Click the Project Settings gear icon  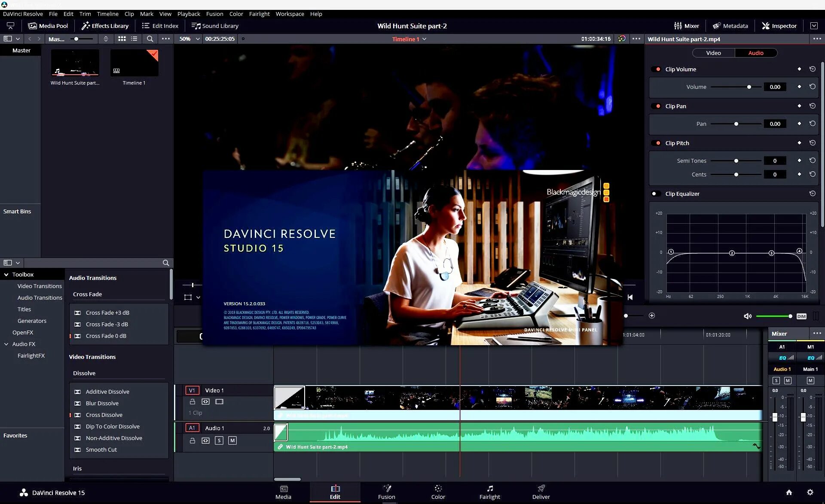pyautogui.click(x=810, y=492)
